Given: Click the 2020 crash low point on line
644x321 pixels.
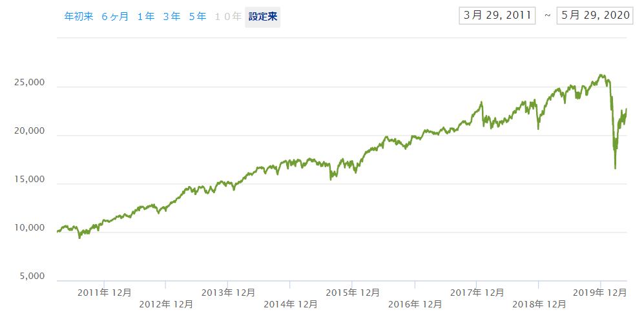Looking at the screenshot, I should [x=615, y=168].
